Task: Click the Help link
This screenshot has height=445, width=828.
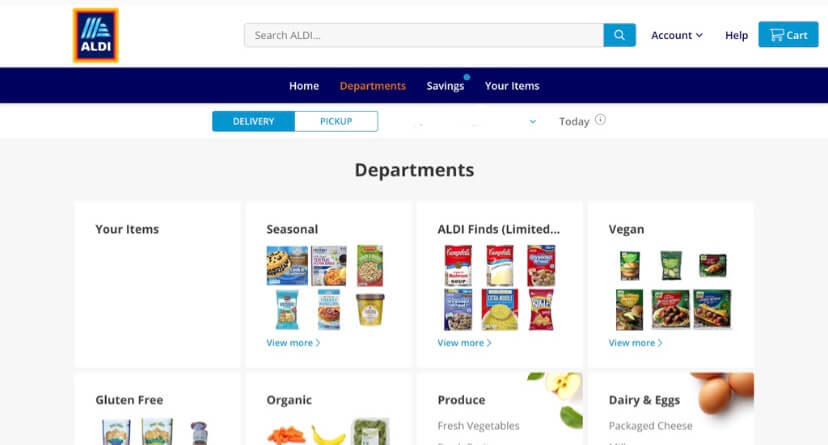Action: 736,35
